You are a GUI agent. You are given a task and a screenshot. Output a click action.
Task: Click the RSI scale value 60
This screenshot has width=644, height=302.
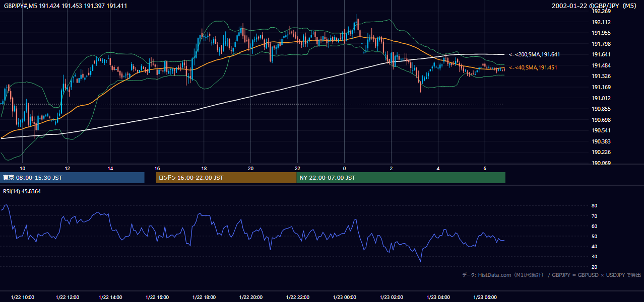[x=594, y=226]
